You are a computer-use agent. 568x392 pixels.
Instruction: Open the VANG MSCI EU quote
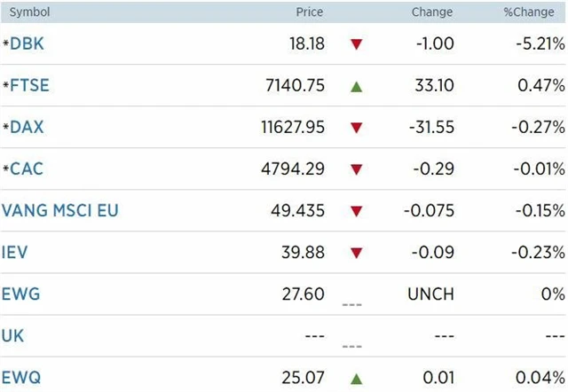(x=59, y=211)
